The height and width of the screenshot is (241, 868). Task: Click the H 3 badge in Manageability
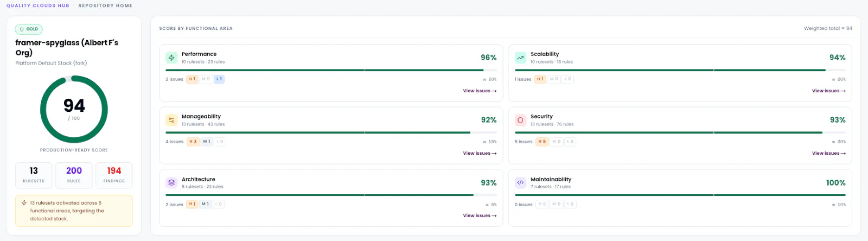tap(193, 142)
